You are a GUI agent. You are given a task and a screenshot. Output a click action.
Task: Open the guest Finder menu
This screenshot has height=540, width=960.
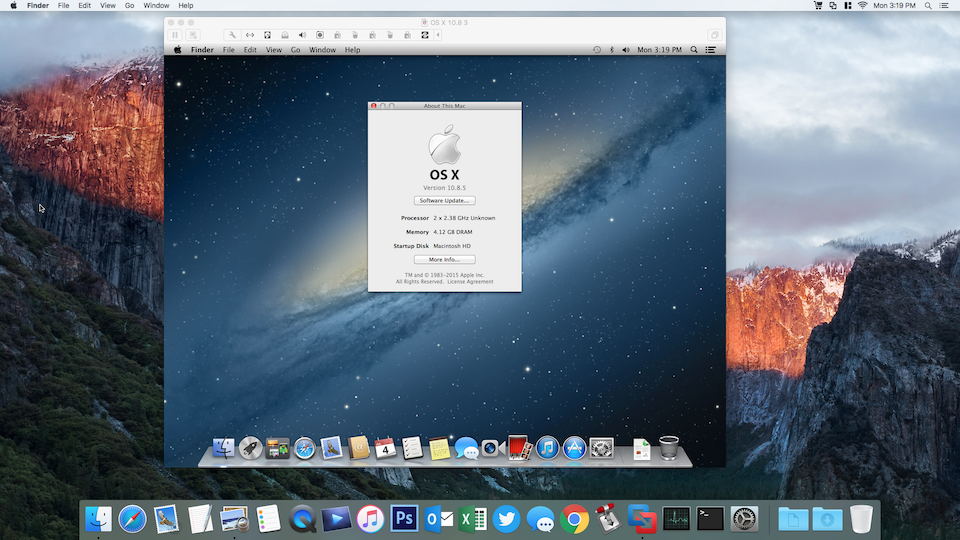[202, 50]
